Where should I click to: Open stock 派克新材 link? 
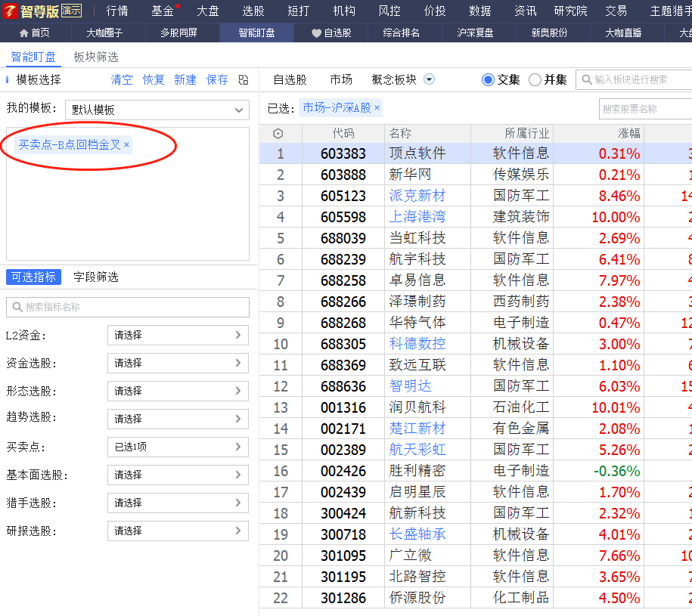coord(417,196)
